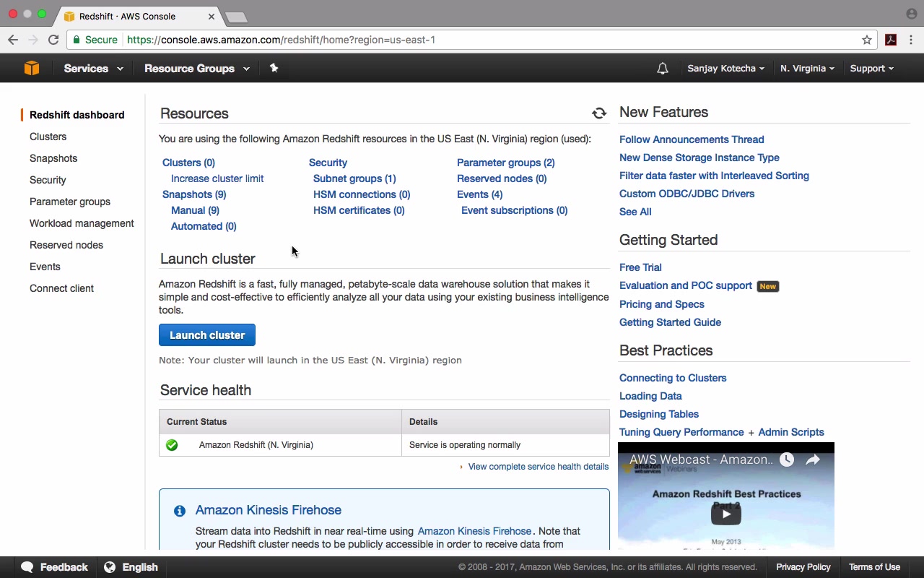Click the browser back arrow

click(13, 40)
